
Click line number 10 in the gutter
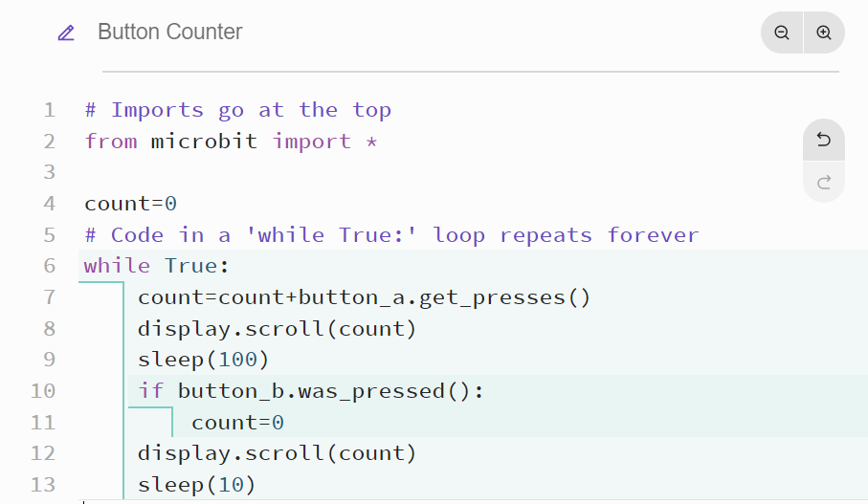(43, 390)
